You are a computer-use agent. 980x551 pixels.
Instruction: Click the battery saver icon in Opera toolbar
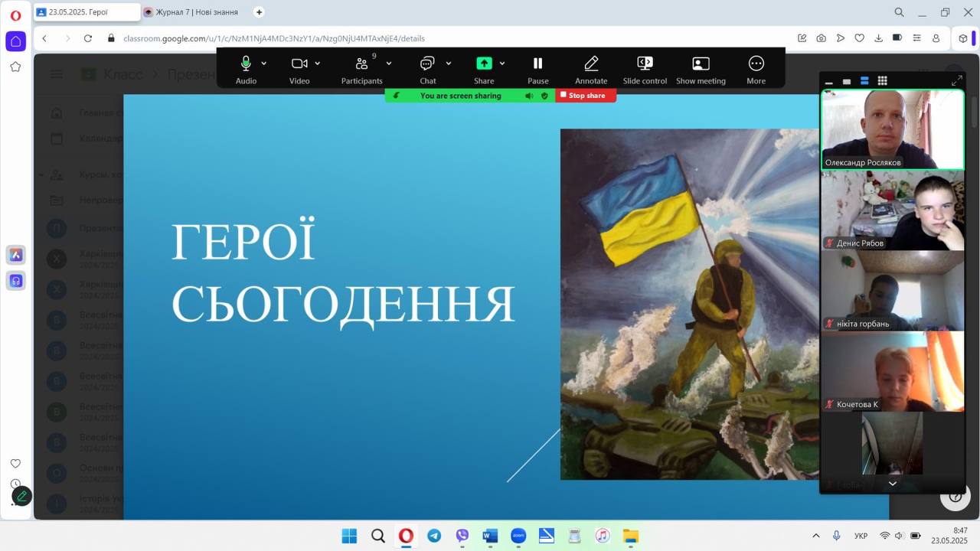897,38
